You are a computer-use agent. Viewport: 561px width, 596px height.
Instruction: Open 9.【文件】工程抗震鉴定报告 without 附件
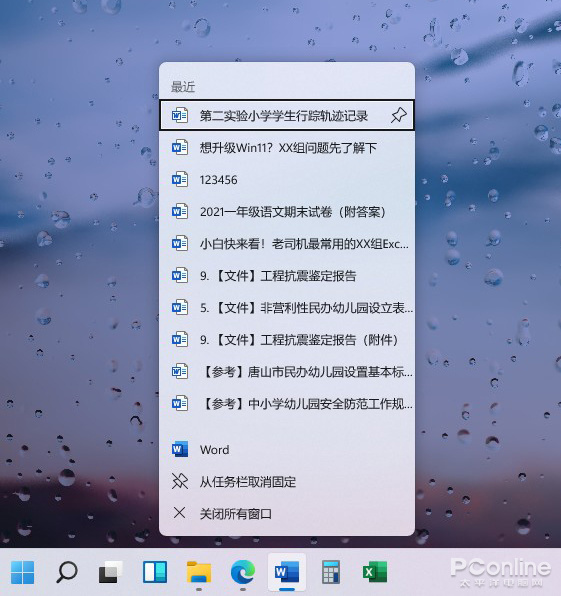287,276
